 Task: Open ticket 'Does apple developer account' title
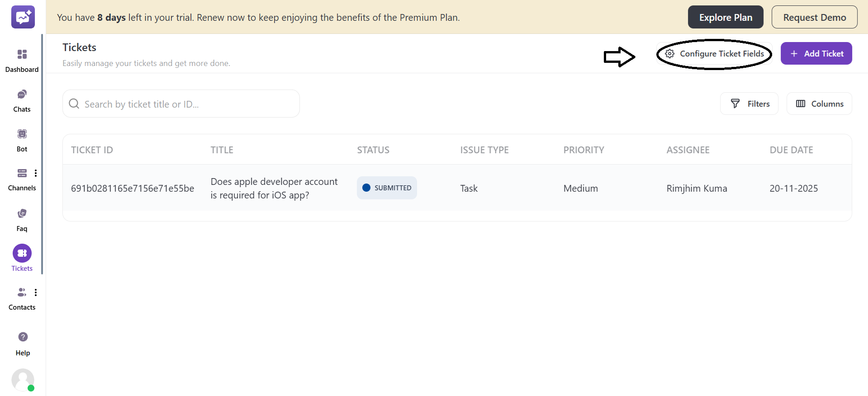pos(274,188)
